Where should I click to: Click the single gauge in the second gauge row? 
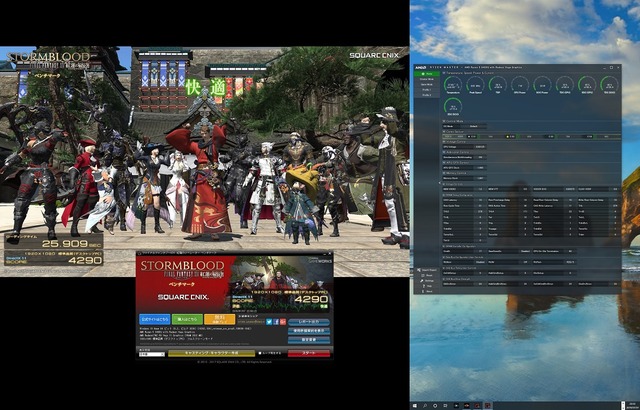[453, 106]
